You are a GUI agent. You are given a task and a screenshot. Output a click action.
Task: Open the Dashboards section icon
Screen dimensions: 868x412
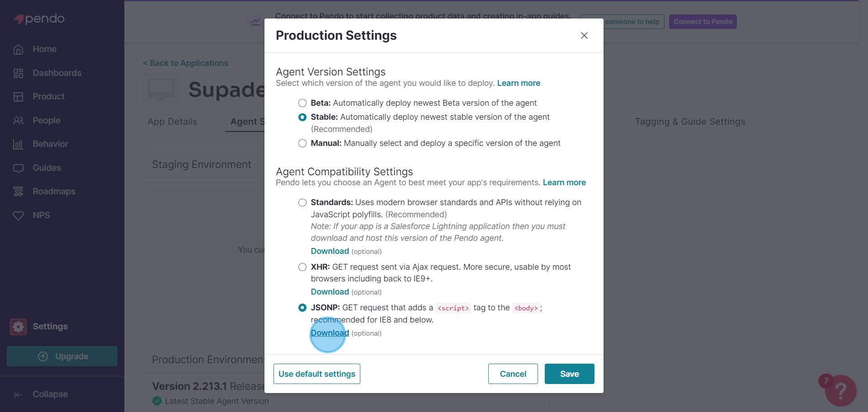[18, 73]
